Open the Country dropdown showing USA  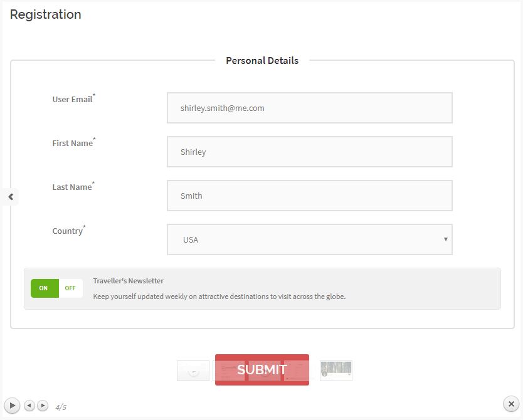(x=310, y=239)
